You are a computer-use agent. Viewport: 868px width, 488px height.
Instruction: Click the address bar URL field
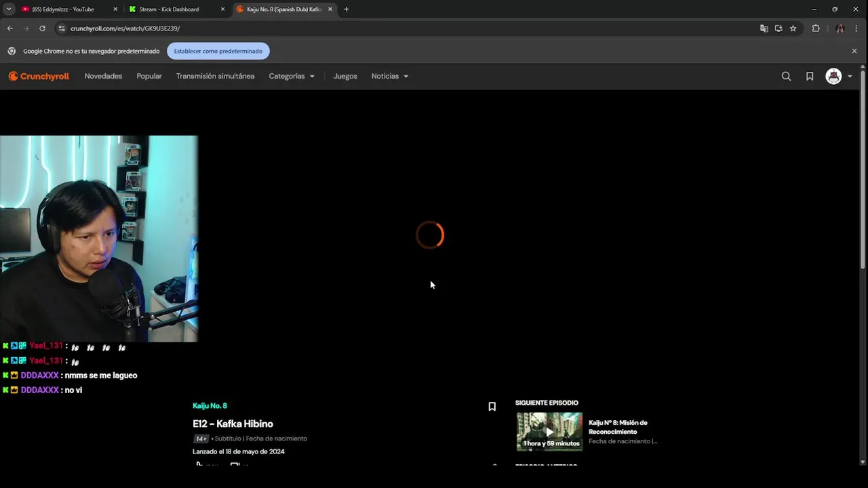point(407,28)
